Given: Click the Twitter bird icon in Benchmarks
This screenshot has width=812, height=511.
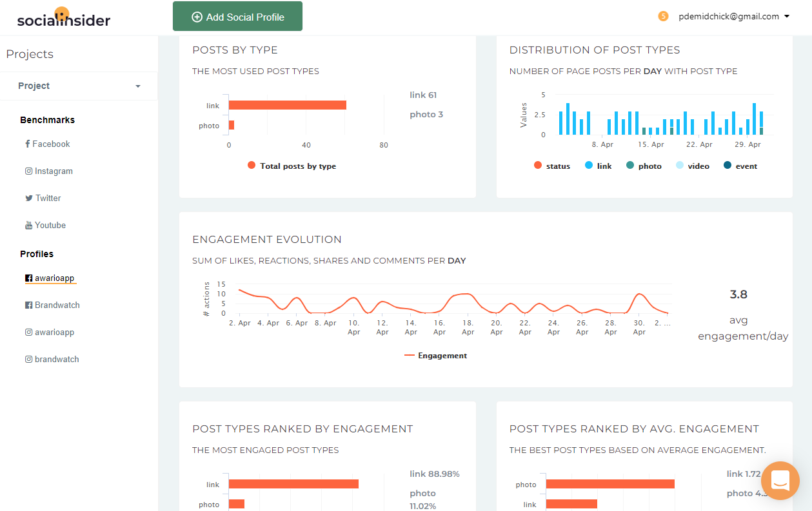Looking at the screenshot, I should [28, 198].
